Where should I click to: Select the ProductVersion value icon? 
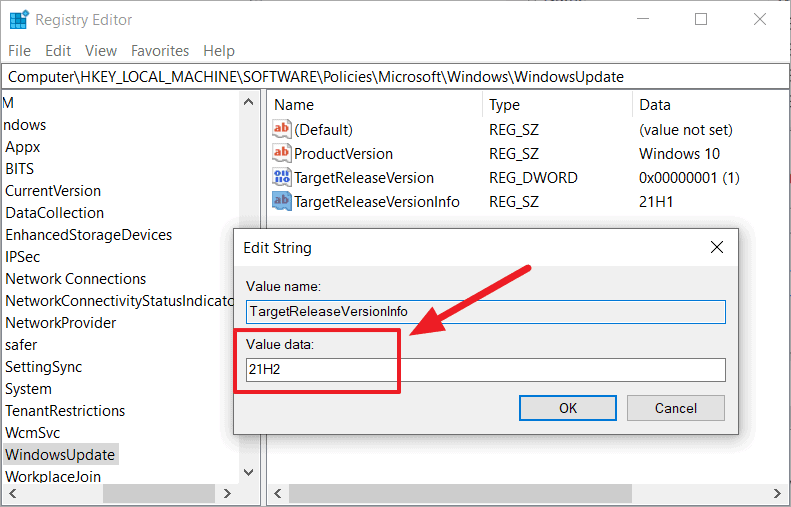pyautogui.click(x=281, y=153)
